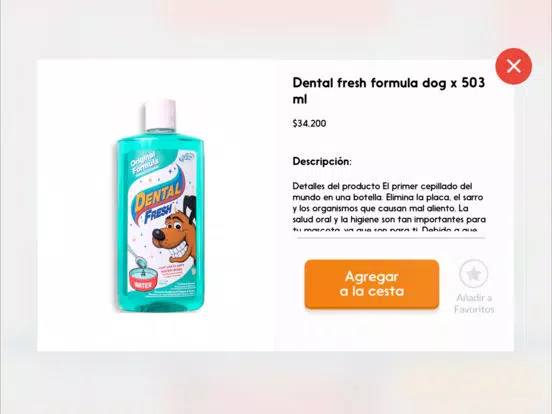Click the blurred background below the popup
Image resolution: width=552 pixels, height=414 pixels.
pos(276,382)
